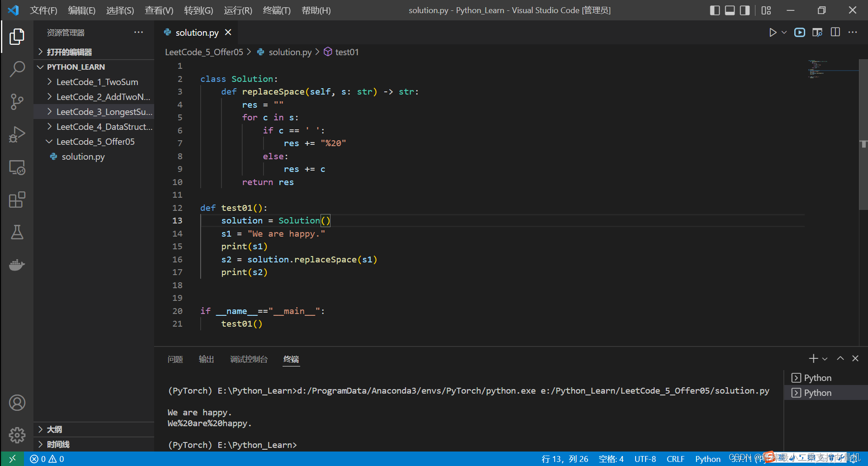868x466 pixels.
Task: Open the Testing flask icon
Action: click(x=17, y=233)
